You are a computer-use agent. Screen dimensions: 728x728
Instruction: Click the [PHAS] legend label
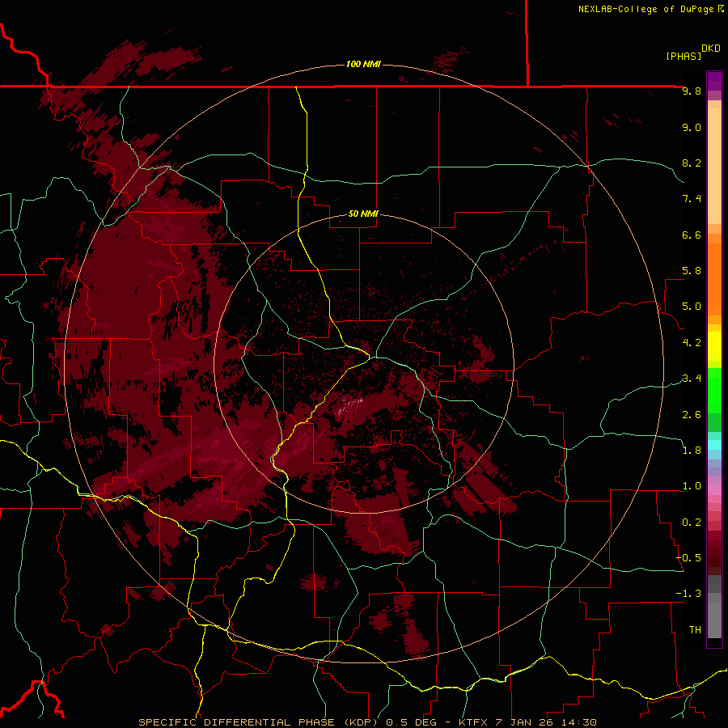(x=684, y=56)
